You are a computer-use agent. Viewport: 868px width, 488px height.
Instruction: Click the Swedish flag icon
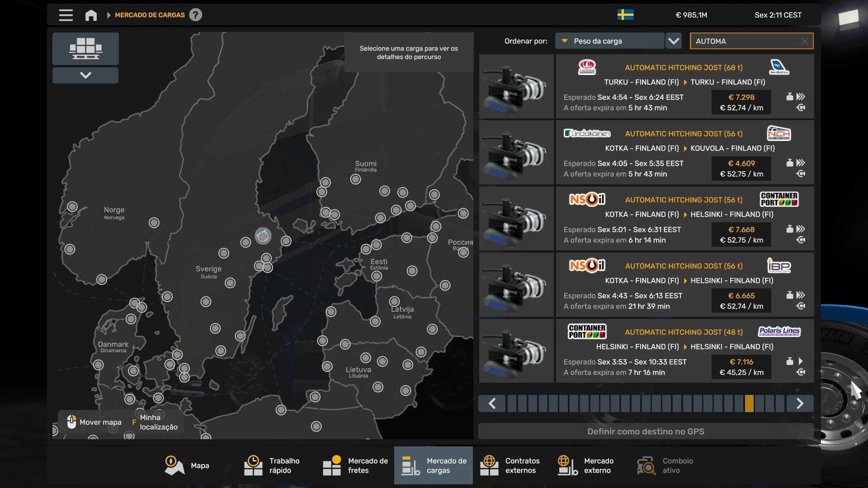[625, 15]
